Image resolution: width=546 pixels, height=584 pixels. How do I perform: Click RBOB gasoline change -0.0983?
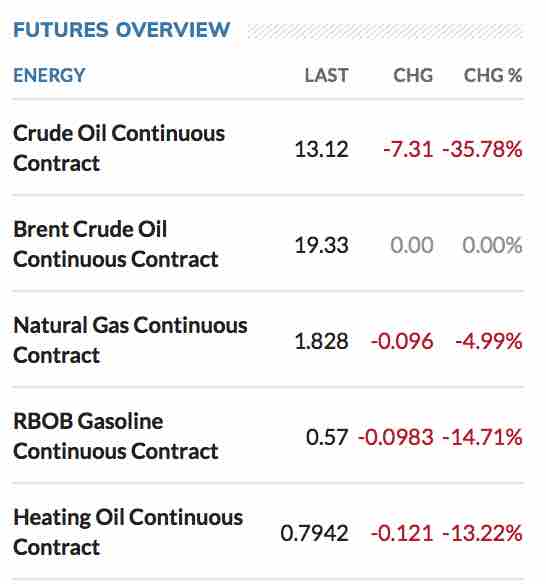coord(396,437)
